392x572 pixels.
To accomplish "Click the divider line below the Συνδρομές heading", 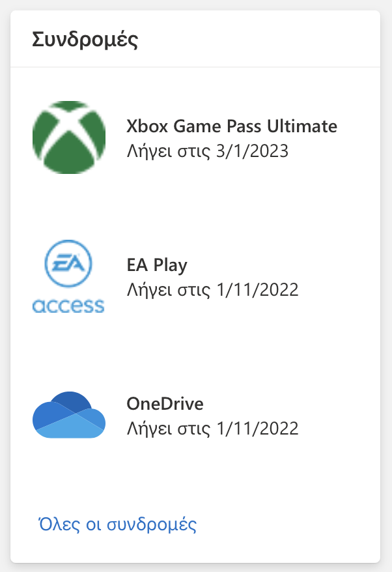I will point(195,67).
